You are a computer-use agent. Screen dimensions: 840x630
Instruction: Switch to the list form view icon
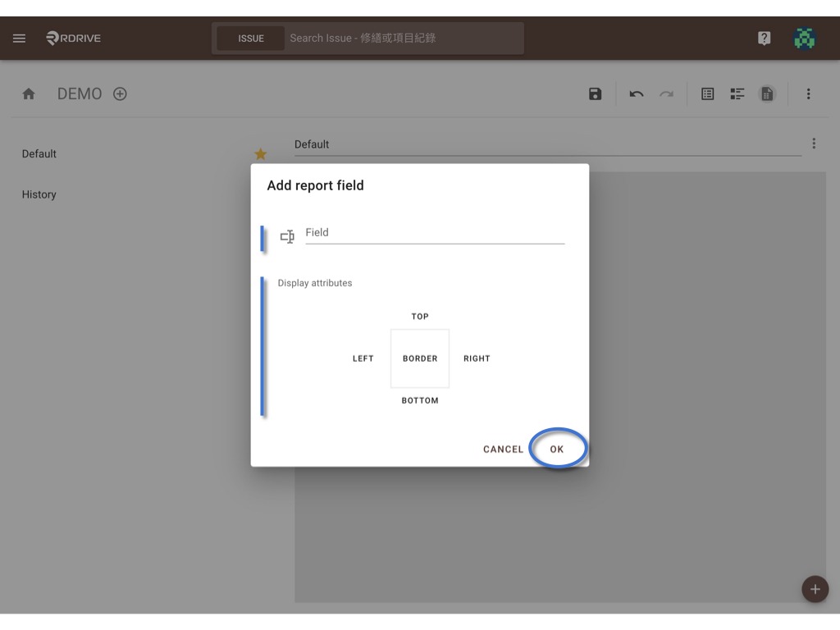708,94
